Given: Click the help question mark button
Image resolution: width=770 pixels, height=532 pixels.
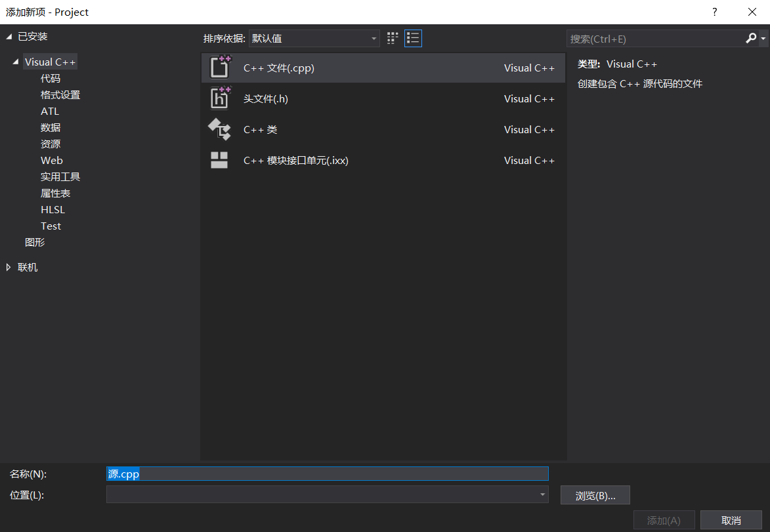Looking at the screenshot, I should click(x=714, y=12).
